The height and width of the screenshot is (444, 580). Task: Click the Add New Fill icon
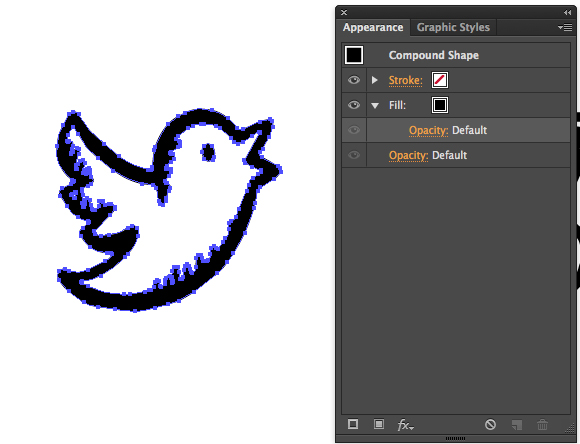coord(378,424)
